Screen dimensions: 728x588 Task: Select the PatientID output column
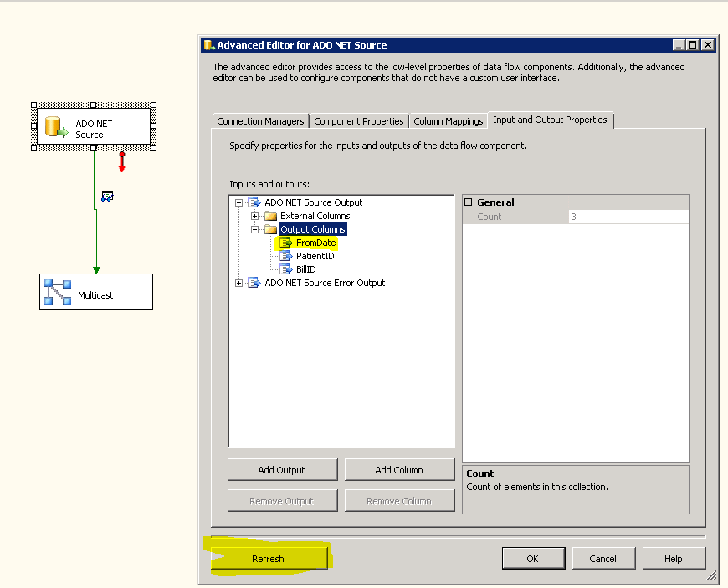click(x=315, y=256)
